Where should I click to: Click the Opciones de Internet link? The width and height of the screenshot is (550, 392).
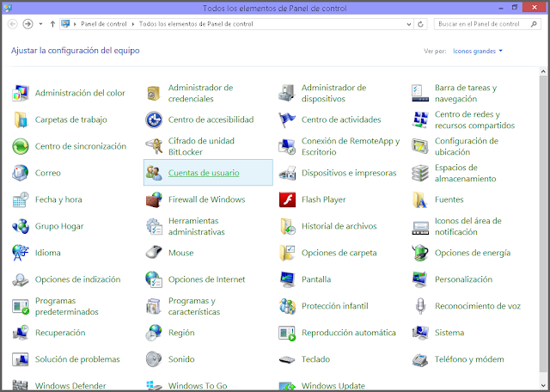pos(206,279)
